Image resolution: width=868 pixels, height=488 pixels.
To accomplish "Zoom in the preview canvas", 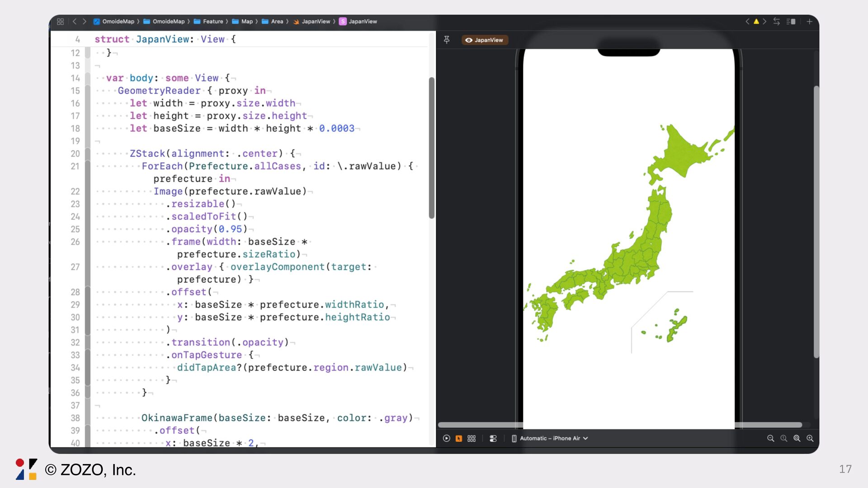I will click(810, 438).
